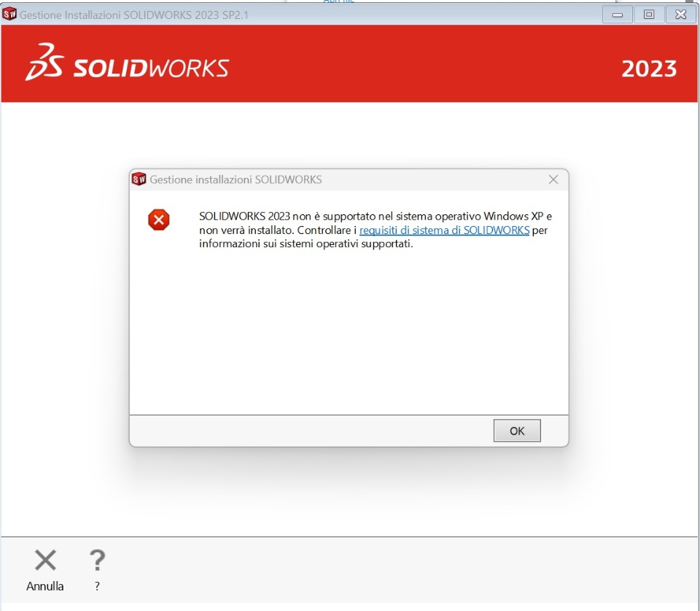Click the Annulla cancel button
700x611 pixels.
[45, 570]
